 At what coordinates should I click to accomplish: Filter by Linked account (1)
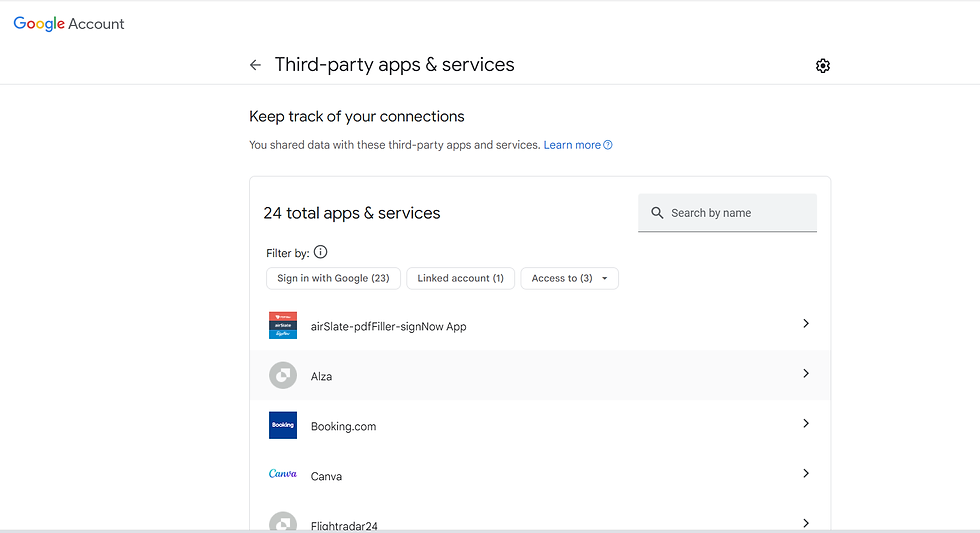pyautogui.click(x=461, y=278)
